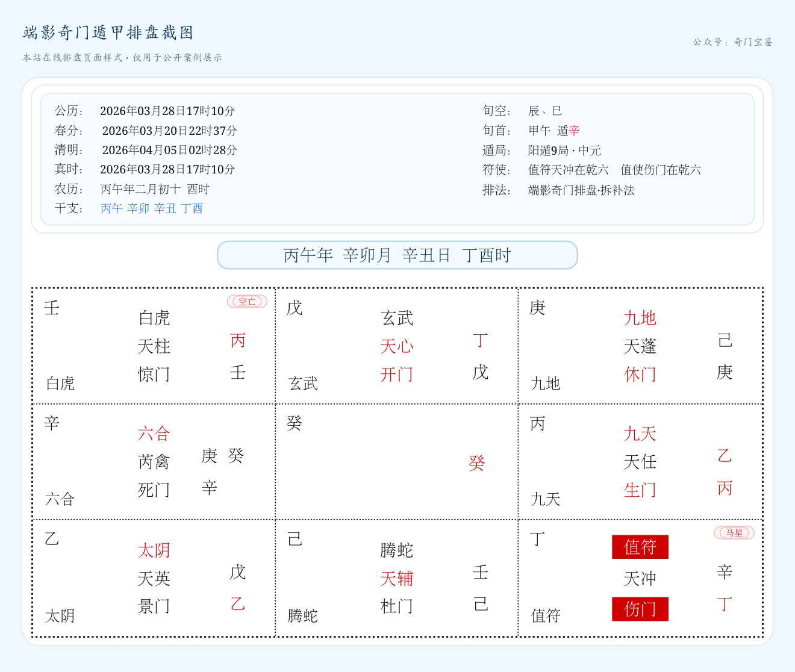Click the 排法 value 端影奇门排盘·拆补法
Viewport: 795px width, 672px height.
click(x=581, y=190)
